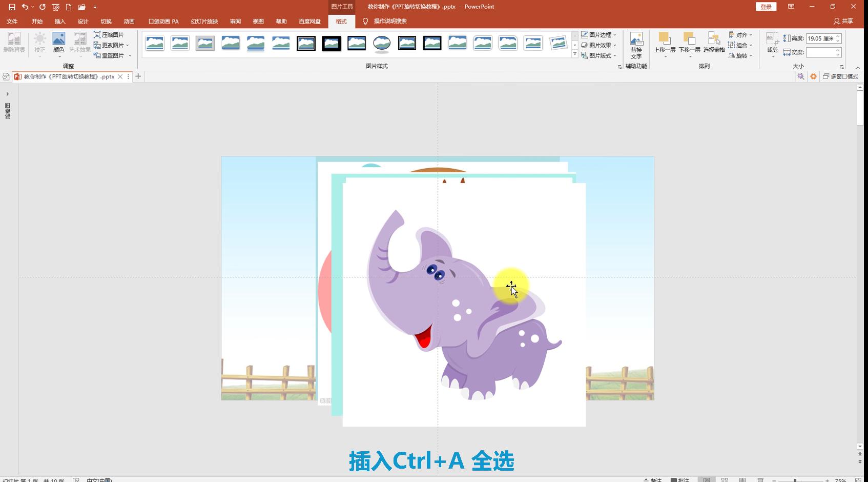Click the 组合 group objects icon

click(x=741, y=45)
